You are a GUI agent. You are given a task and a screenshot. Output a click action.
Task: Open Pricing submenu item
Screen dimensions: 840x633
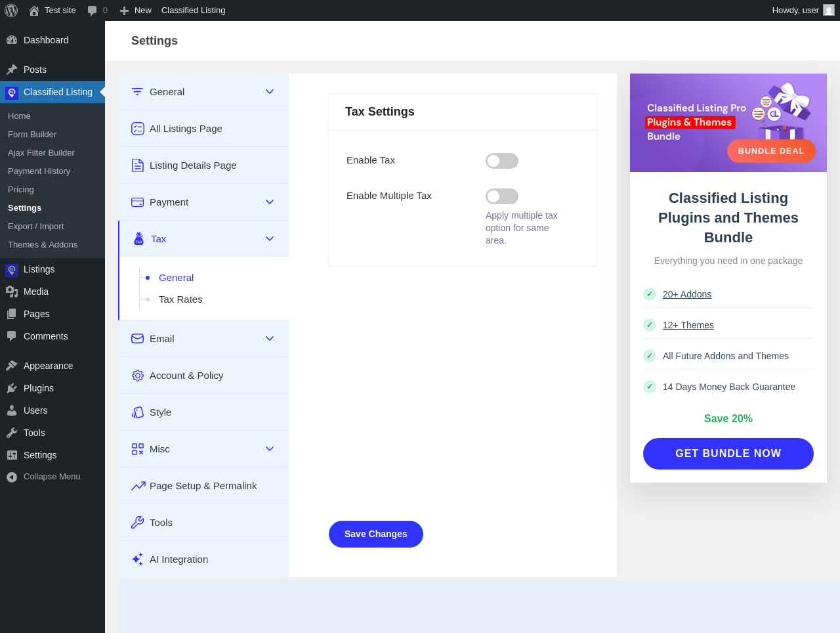click(21, 190)
